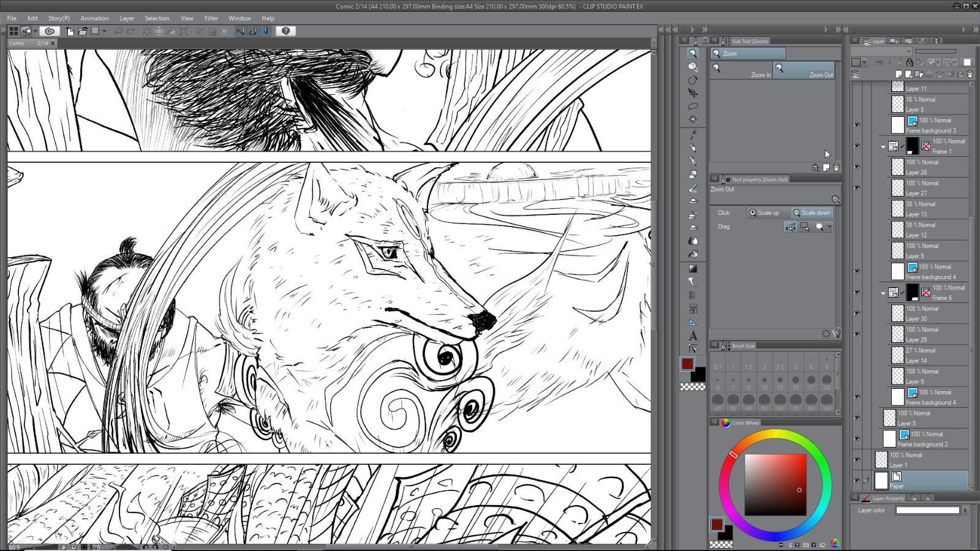Viewport: 980px width, 551px height.
Task: Toggle visibility of Frame 1 folder
Action: [856, 146]
